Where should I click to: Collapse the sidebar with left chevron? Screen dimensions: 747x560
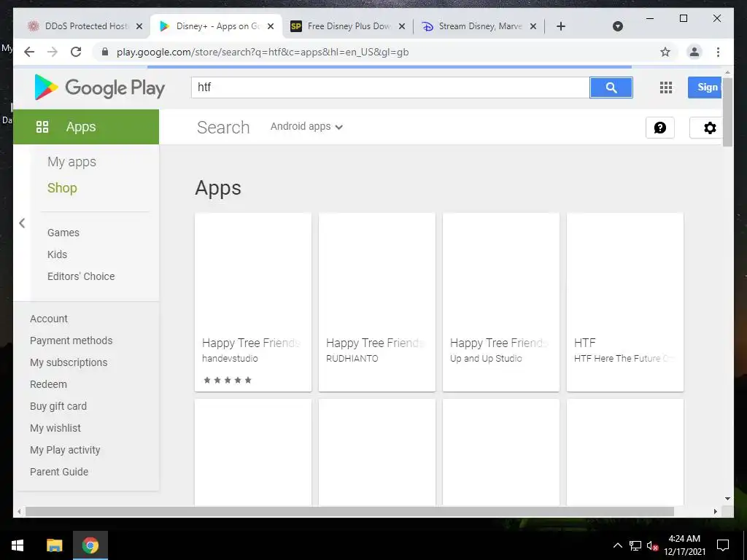click(22, 223)
